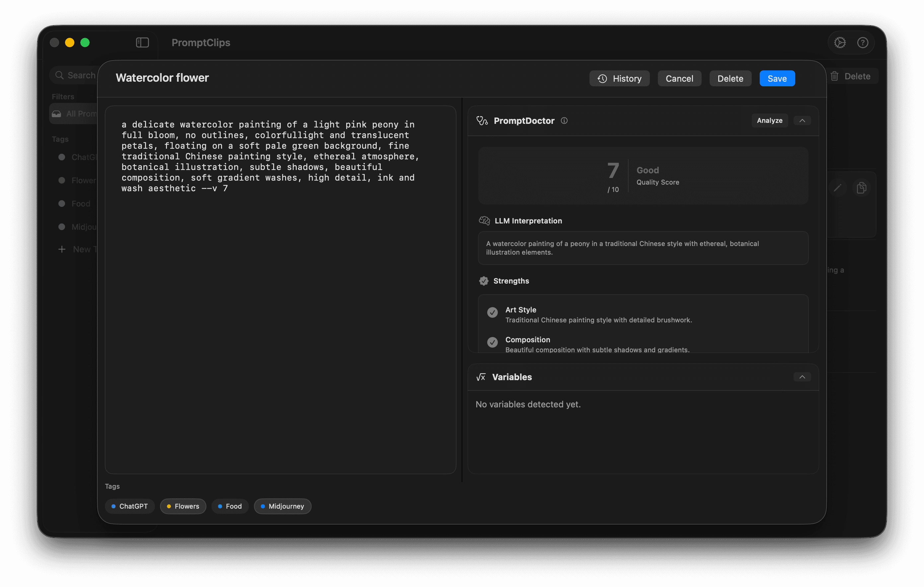This screenshot has width=924, height=587.
Task: Click the brain icon beside LLM Interpretation
Action: pyautogui.click(x=484, y=221)
